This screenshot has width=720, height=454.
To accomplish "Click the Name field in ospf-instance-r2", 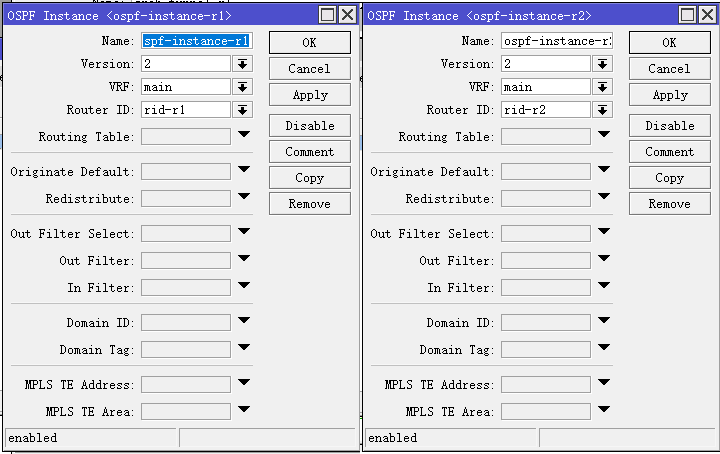I will [x=556, y=41].
